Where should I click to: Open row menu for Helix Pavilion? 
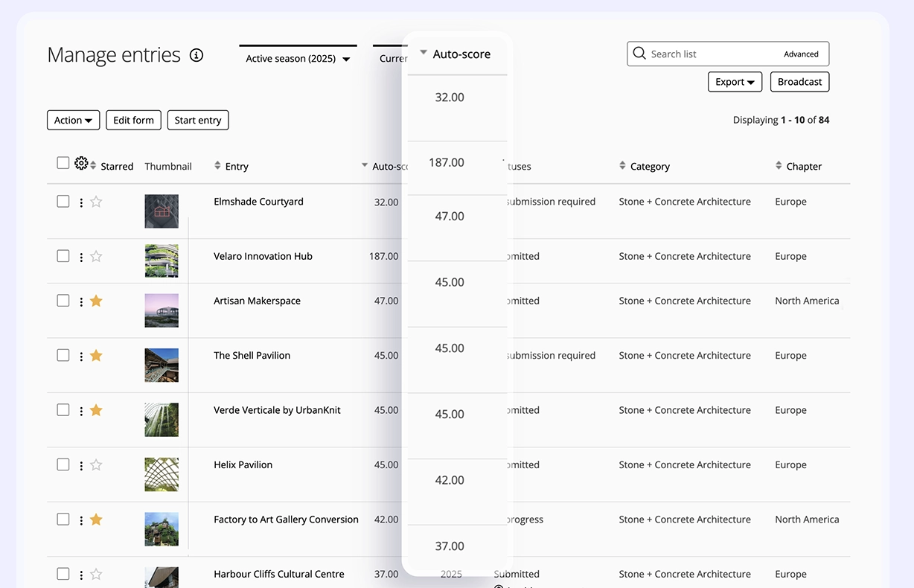(x=81, y=466)
